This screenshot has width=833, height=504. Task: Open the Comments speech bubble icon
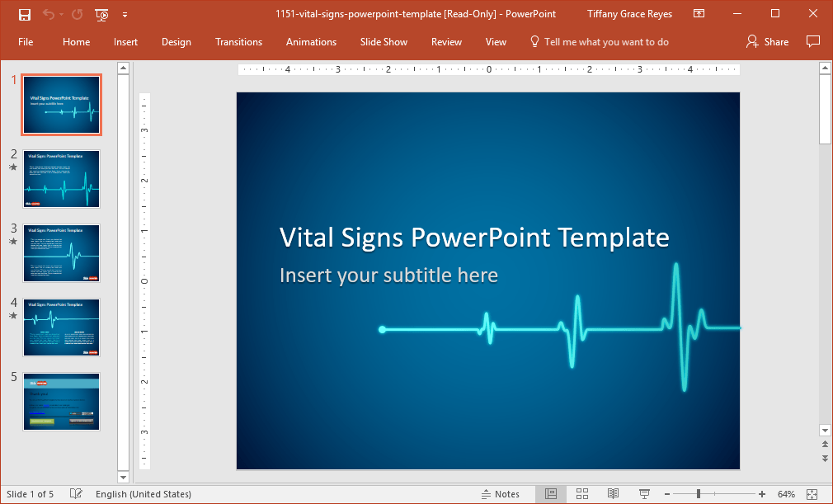tap(813, 41)
